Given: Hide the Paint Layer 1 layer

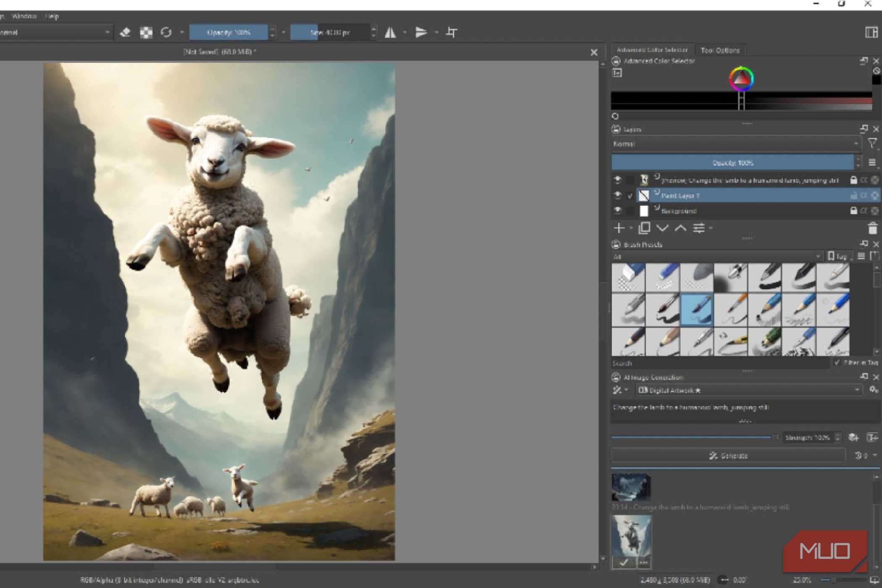Looking at the screenshot, I should [x=617, y=195].
